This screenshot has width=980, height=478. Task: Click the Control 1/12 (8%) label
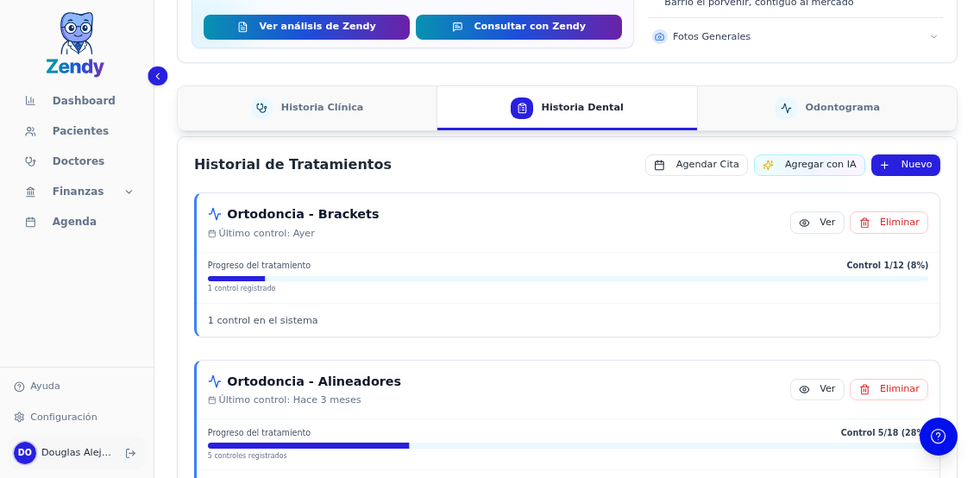887,266
